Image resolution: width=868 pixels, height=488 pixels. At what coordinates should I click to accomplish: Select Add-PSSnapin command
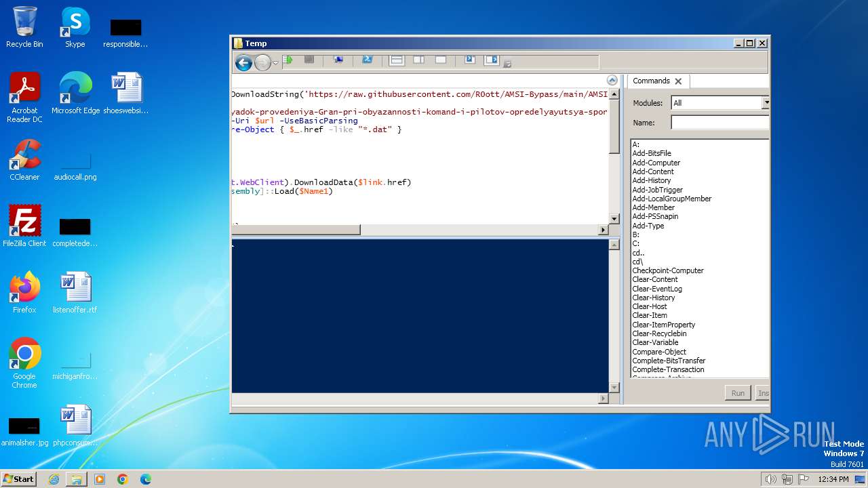pos(655,216)
